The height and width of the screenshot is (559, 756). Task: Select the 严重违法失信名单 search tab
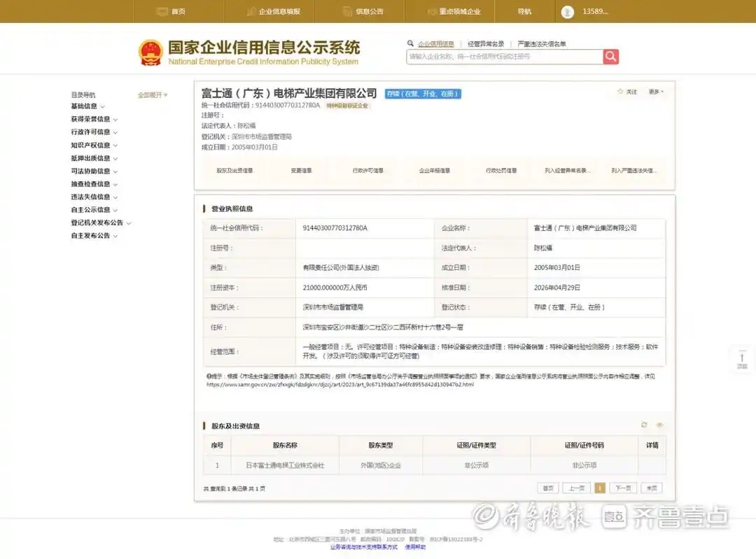pos(541,44)
